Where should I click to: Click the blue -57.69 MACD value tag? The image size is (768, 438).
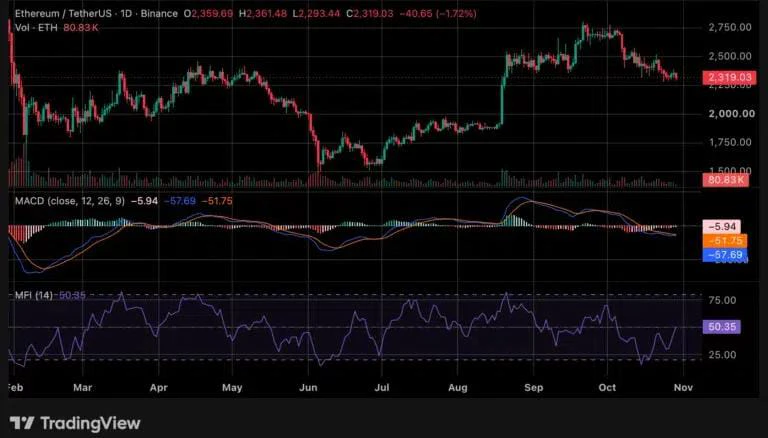[725, 255]
